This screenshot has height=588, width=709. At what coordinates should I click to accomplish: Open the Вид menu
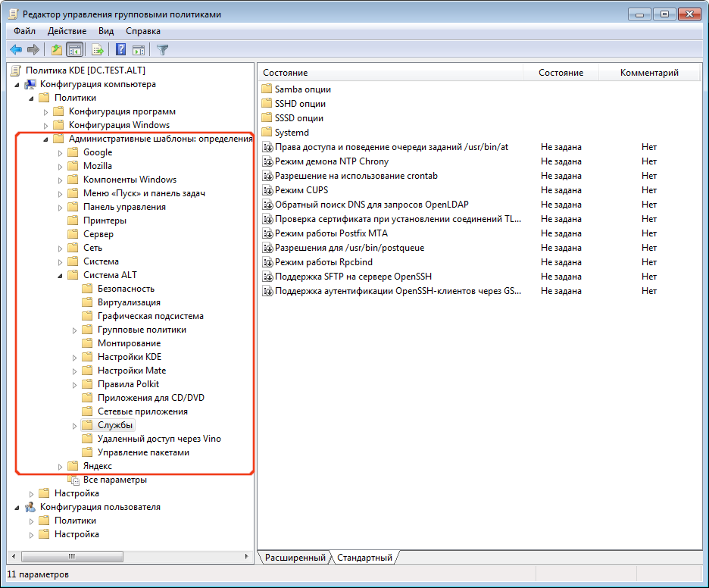tap(106, 31)
